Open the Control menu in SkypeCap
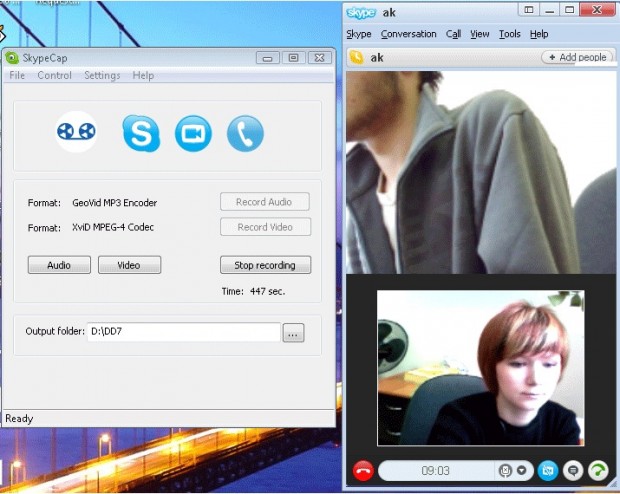 pyautogui.click(x=55, y=75)
